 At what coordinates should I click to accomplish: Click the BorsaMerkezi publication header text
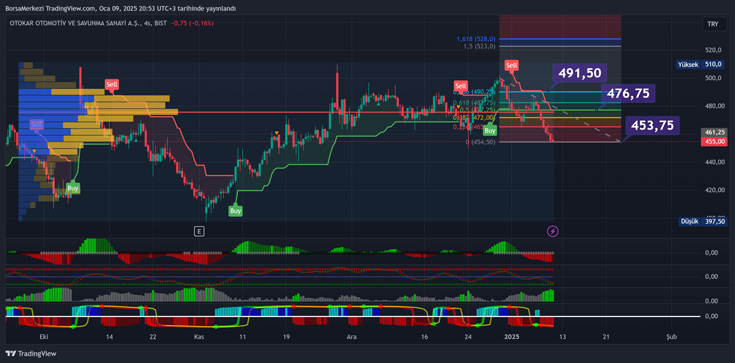120,8
